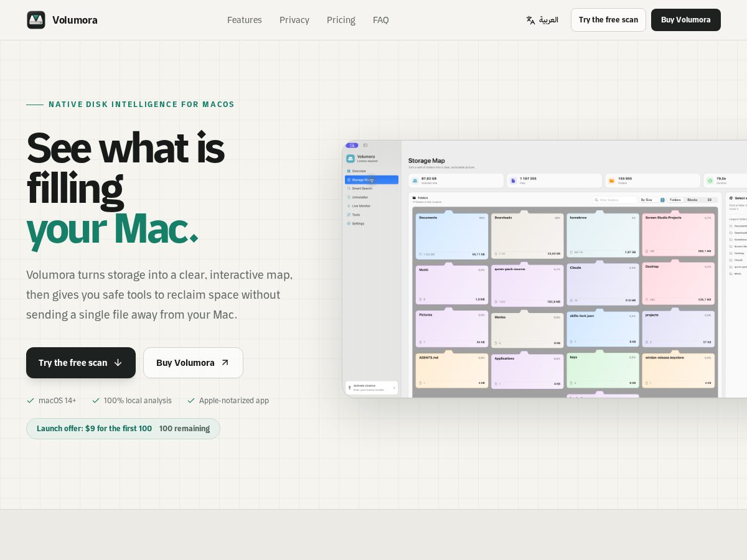The image size is (747, 560).
Task: Click hero Try the free scan button
Action: pos(81,363)
